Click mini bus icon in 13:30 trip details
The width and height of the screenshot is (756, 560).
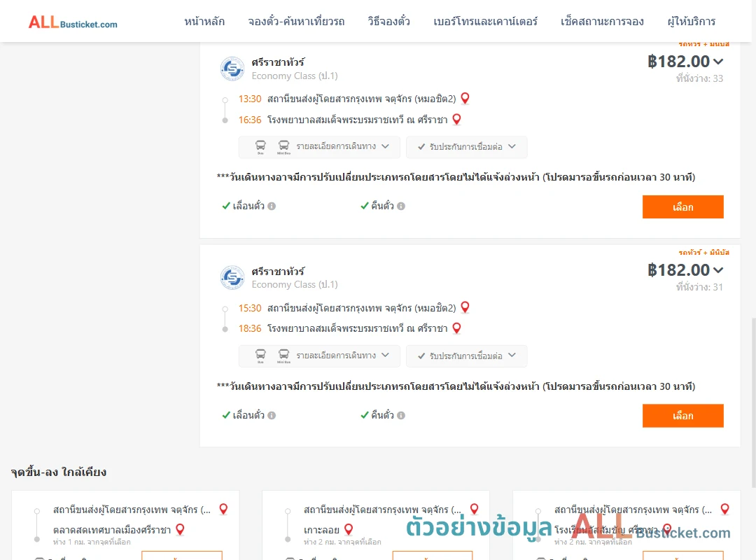283,146
